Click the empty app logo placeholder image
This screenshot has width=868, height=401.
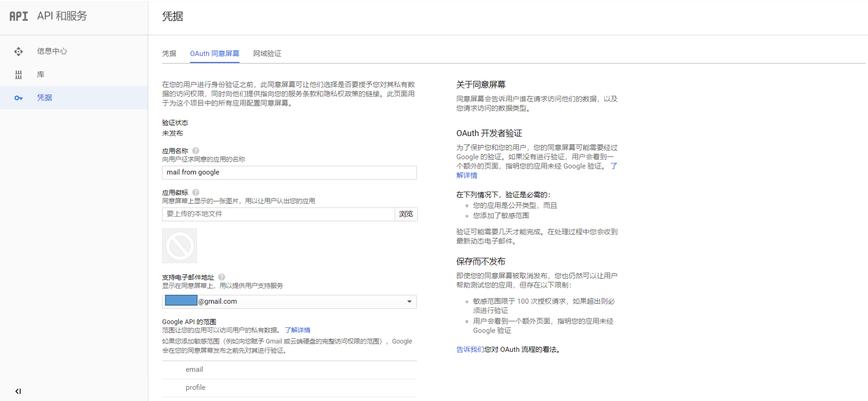tap(179, 245)
